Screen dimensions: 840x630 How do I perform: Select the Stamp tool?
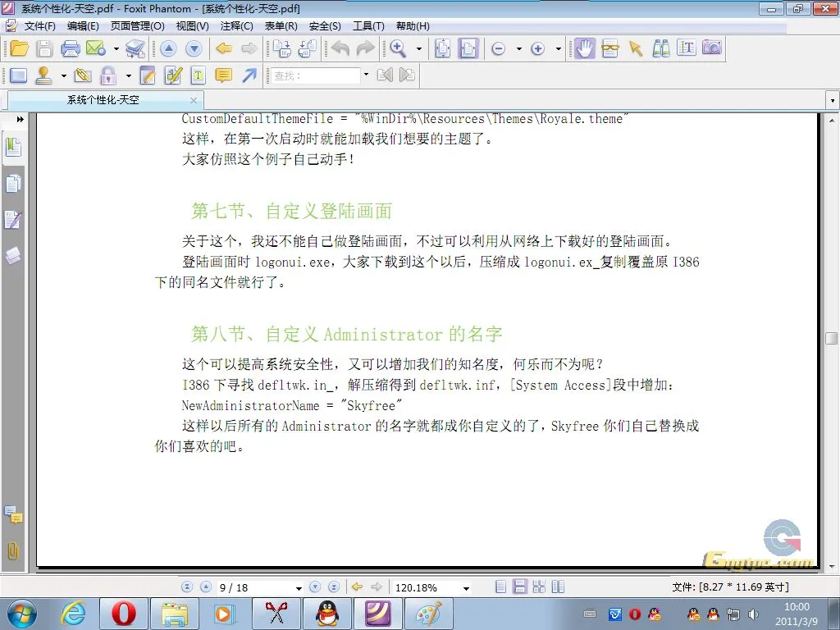(x=43, y=75)
